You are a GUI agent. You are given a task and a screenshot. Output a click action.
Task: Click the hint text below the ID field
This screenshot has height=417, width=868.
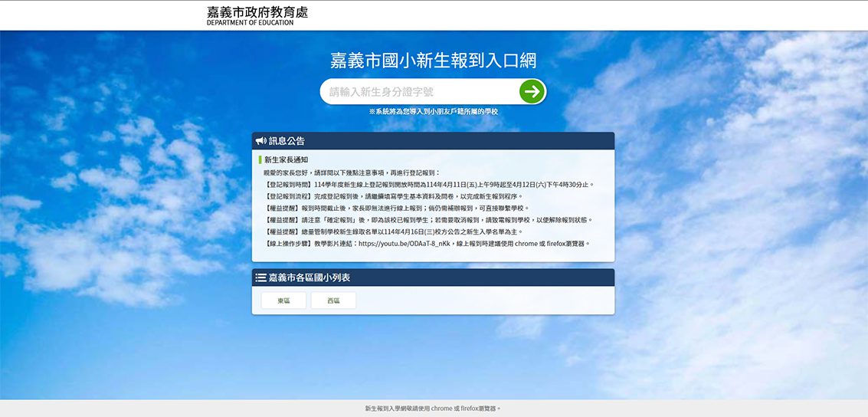[x=433, y=112]
